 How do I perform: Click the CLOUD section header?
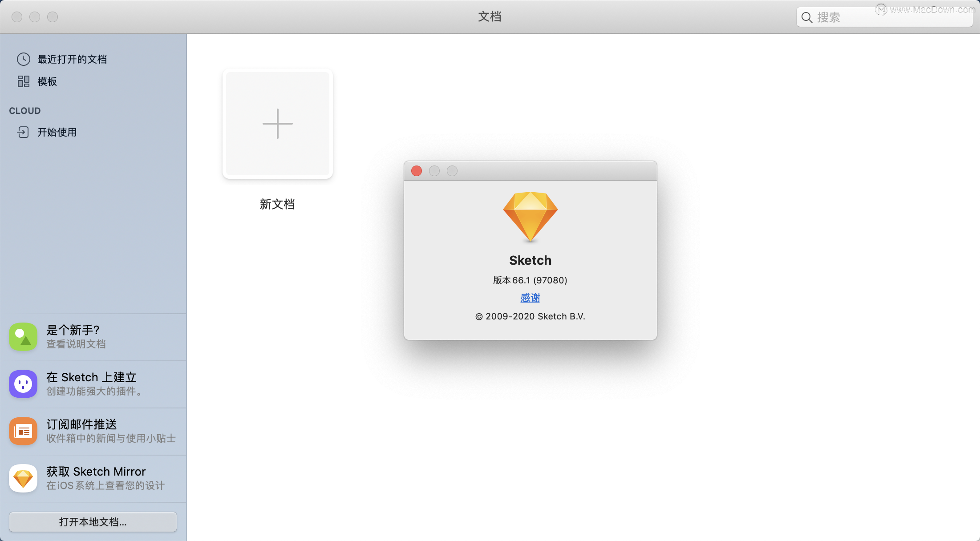[25, 111]
